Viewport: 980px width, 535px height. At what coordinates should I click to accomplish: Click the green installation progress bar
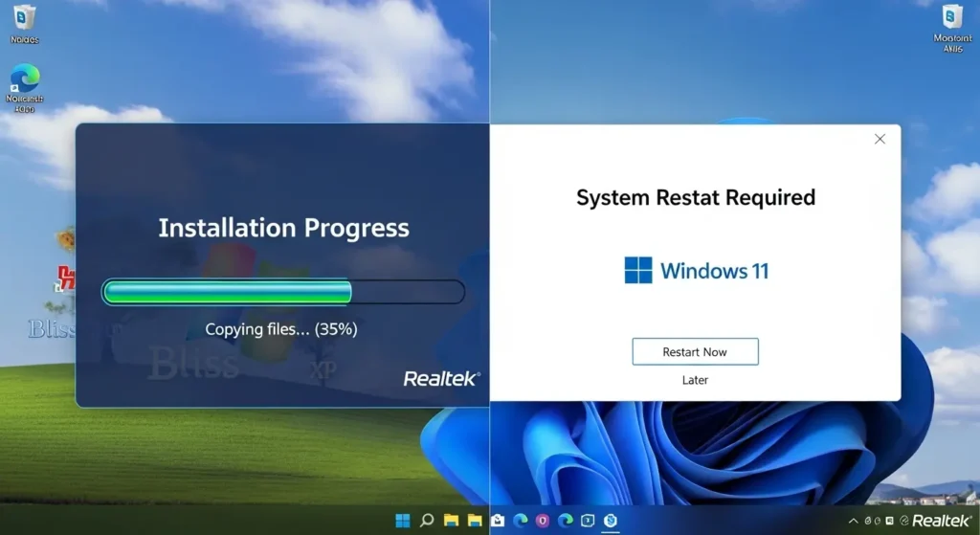pos(283,292)
